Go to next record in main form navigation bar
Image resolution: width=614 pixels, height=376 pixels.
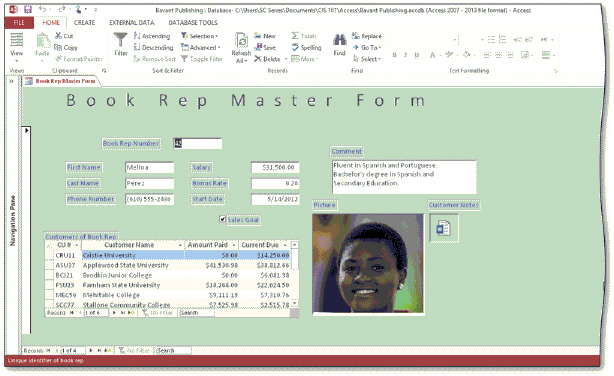click(x=90, y=351)
